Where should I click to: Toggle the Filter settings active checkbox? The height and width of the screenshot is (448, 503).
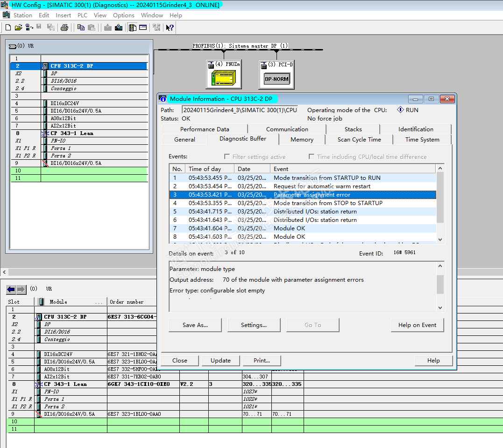click(x=227, y=157)
